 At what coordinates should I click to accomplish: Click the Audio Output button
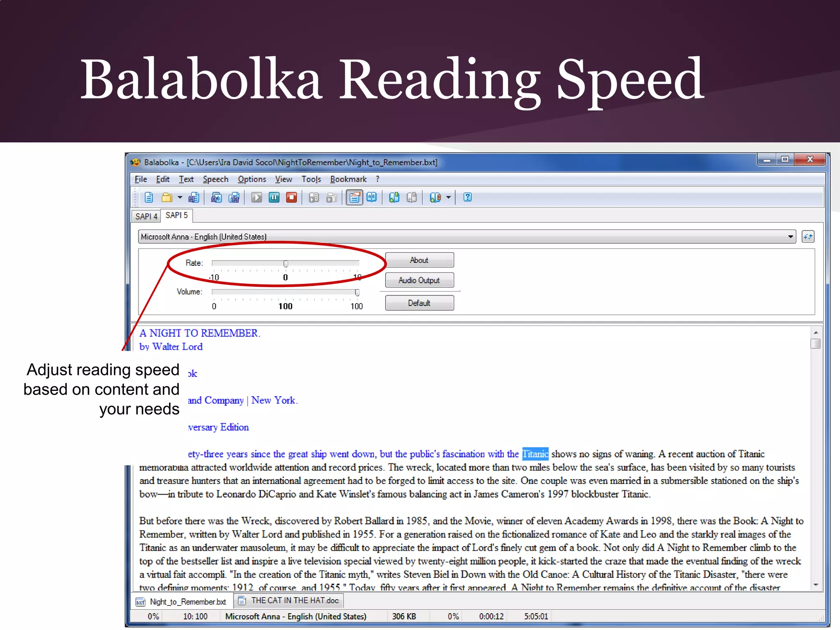coord(419,280)
